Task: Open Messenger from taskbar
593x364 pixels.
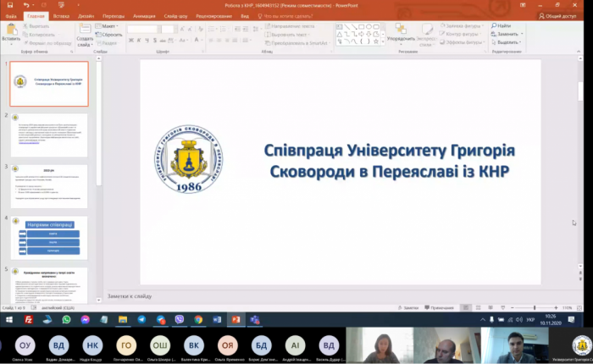Action: coord(85,320)
